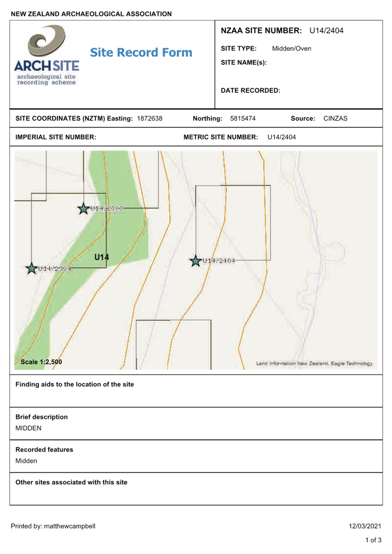The image size is (392, 554).
Task: Select the NZAA Site Number value U14/2404
Action: tap(326, 31)
